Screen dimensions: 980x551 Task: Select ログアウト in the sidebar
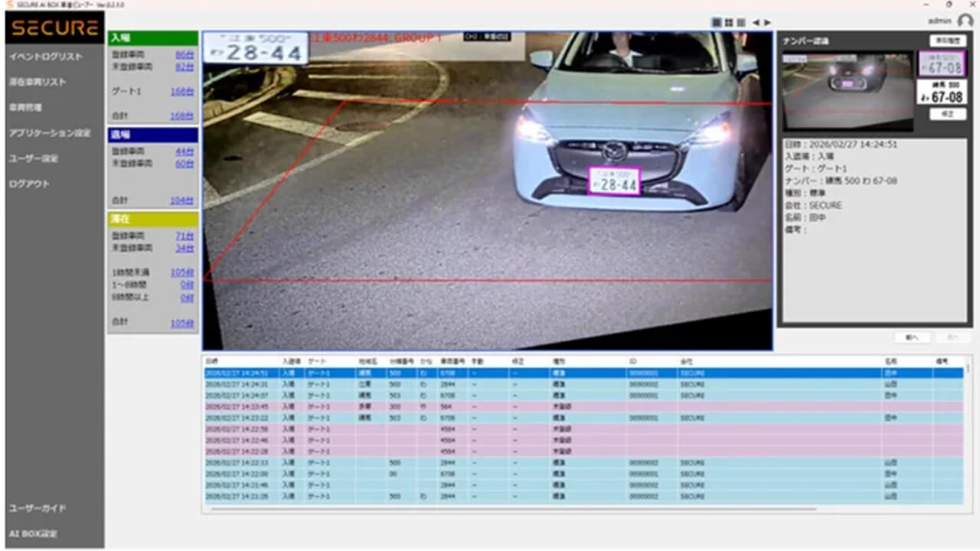click(x=29, y=184)
